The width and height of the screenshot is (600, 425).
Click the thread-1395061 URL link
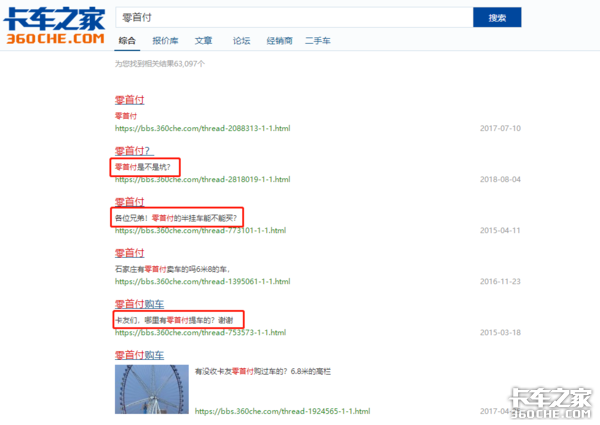(x=202, y=282)
